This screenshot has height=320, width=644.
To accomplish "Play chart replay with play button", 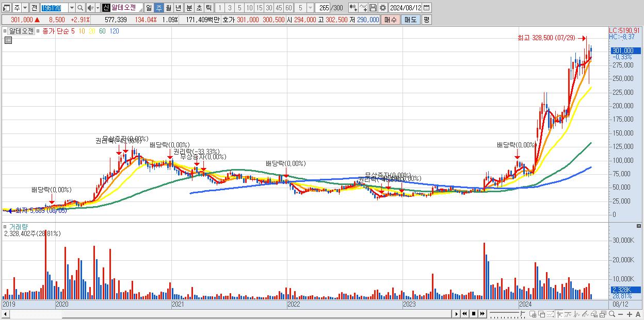I will pyautogui.click(x=457, y=314).
